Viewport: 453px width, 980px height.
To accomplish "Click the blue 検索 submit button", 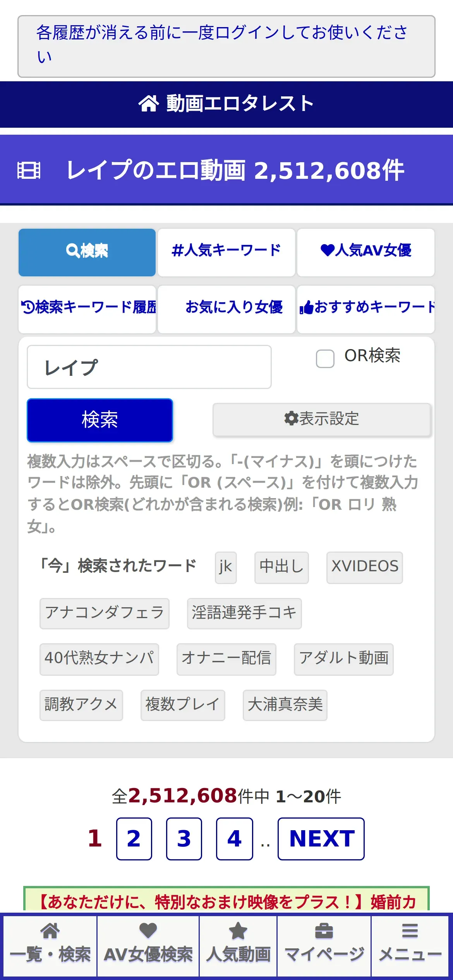I will 100,420.
